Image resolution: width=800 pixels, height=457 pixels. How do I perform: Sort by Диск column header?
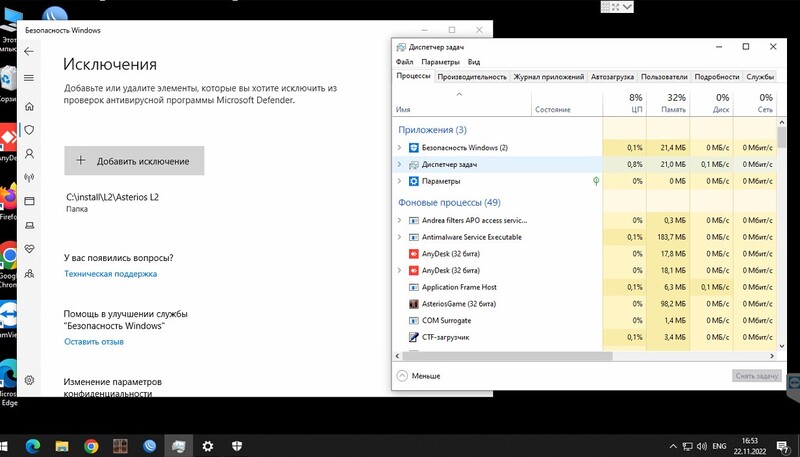tap(711, 103)
